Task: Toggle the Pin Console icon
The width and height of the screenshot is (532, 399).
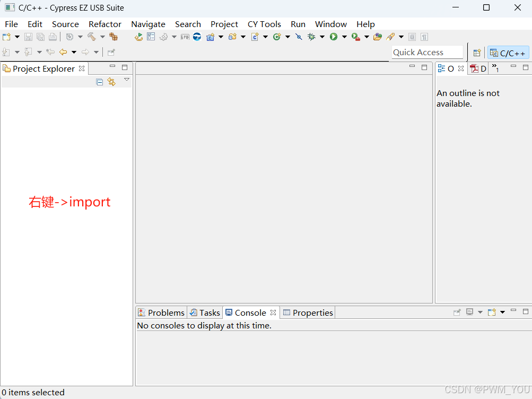Action: click(x=457, y=312)
